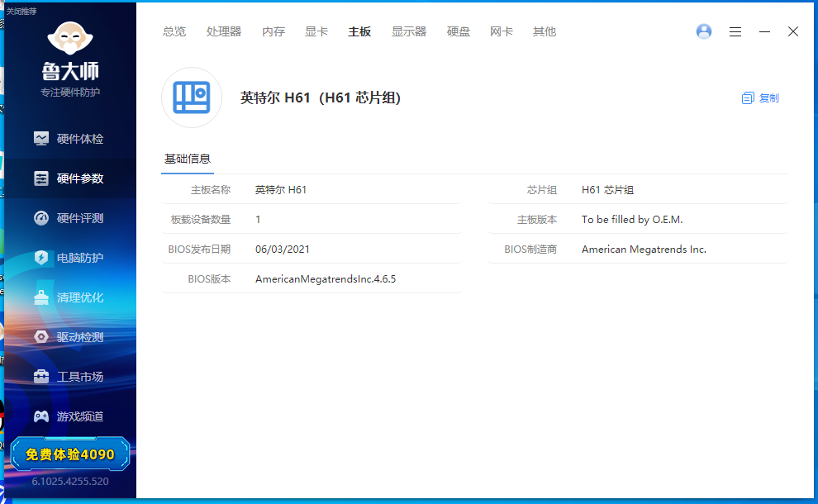Image resolution: width=818 pixels, height=504 pixels.
Task: Click the 芯片组 field label
Action: (x=542, y=190)
